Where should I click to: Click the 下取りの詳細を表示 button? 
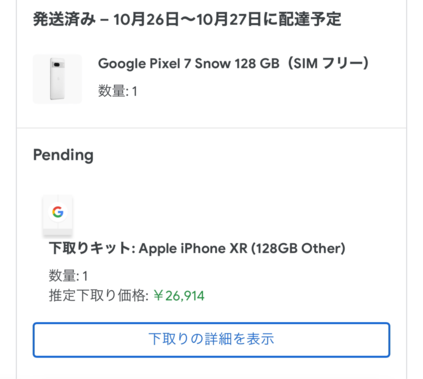[211, 340]
